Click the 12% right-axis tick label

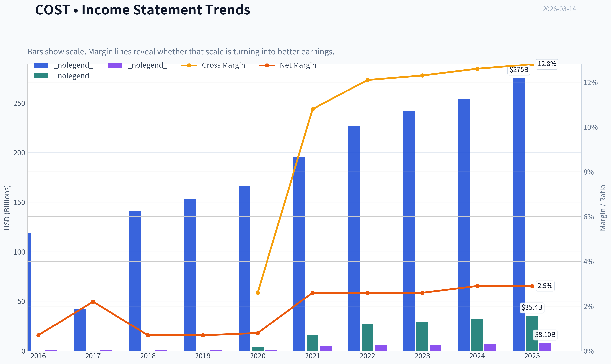[591, 82]
